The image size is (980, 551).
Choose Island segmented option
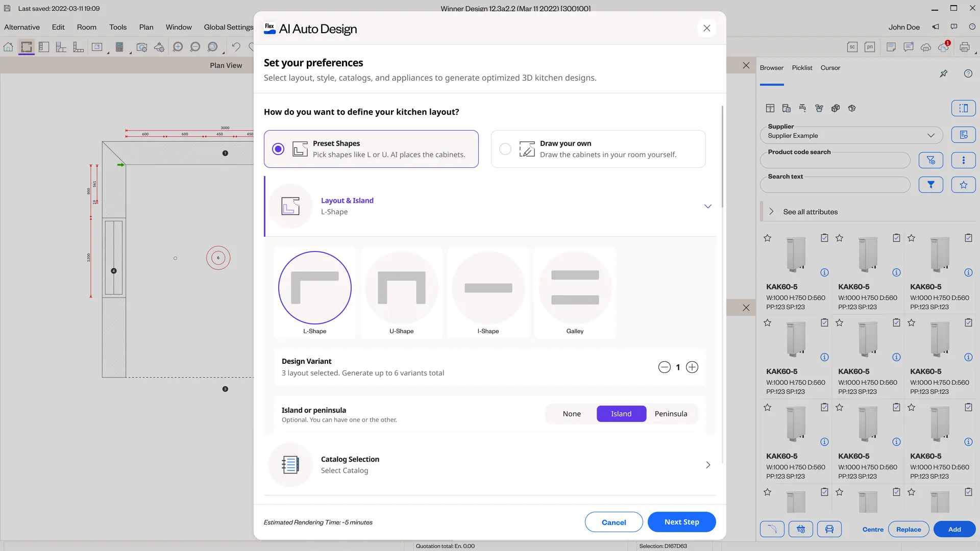621,414
